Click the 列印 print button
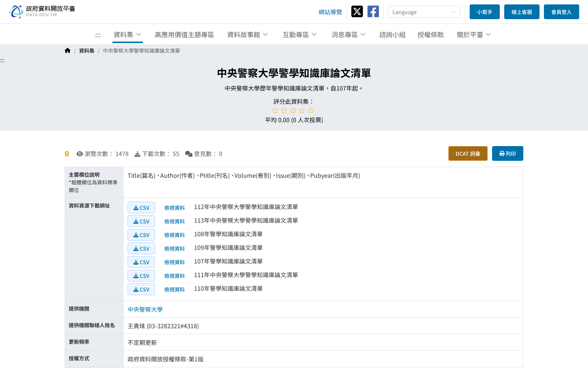The height and width of the screenshot is (368, 588). click(508, 153)
